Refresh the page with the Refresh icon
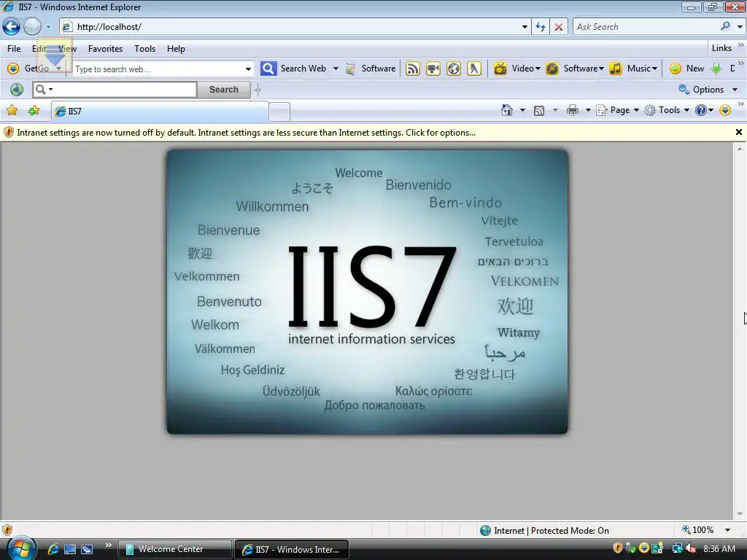The height and width of the screenshot is (560, 747). click(541, 27)
